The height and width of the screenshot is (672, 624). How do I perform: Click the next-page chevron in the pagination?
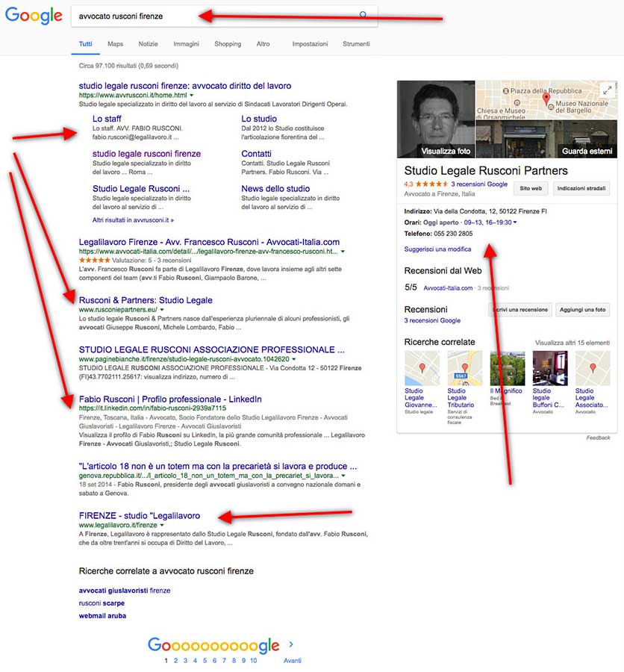[291, 644]
